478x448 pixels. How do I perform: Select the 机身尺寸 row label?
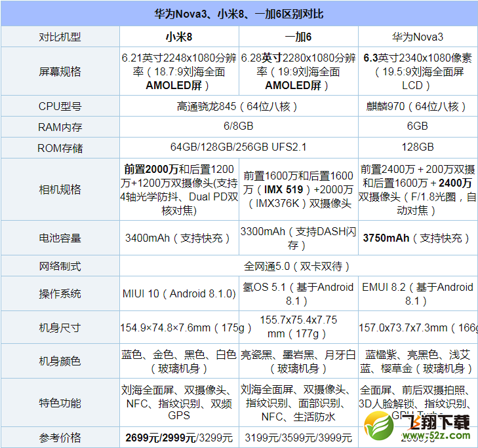pos(60,327)
